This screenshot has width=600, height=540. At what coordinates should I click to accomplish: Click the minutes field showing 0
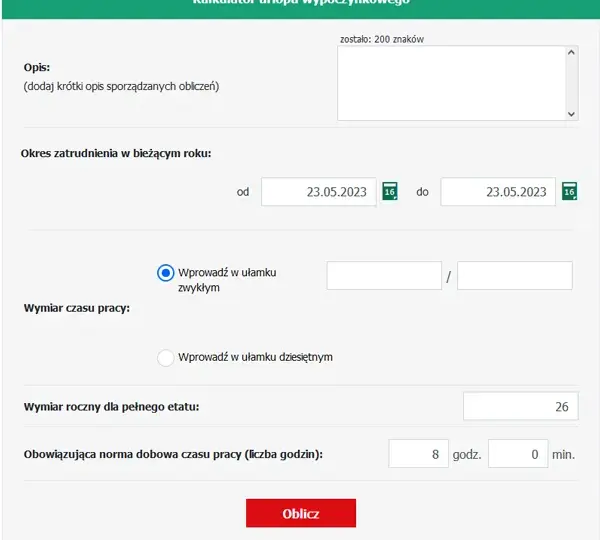tap(518, 454)
